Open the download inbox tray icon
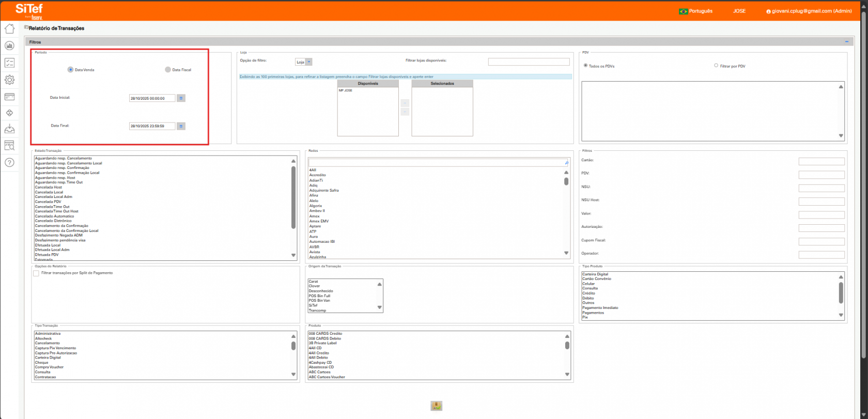This screenshot has width=868, height=419. (9, 129)
